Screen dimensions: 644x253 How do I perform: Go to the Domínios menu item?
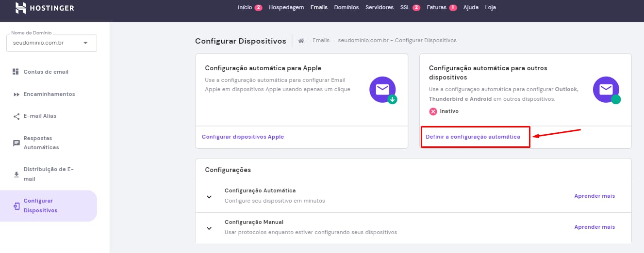pos(347,8)
